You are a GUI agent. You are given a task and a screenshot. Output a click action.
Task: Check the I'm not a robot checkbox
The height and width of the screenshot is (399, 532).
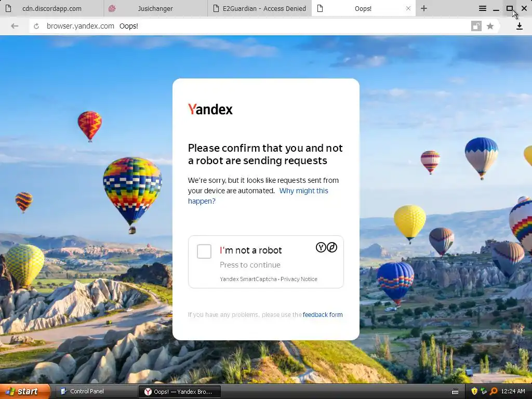pyautogui.click(x=204, y=251)
